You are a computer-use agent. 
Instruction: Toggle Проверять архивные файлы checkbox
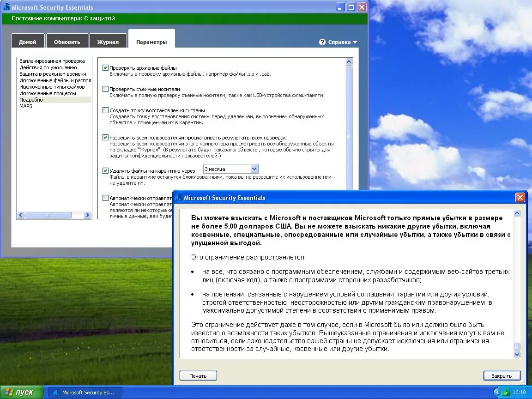pyautogui.click(x=105, y=67)
